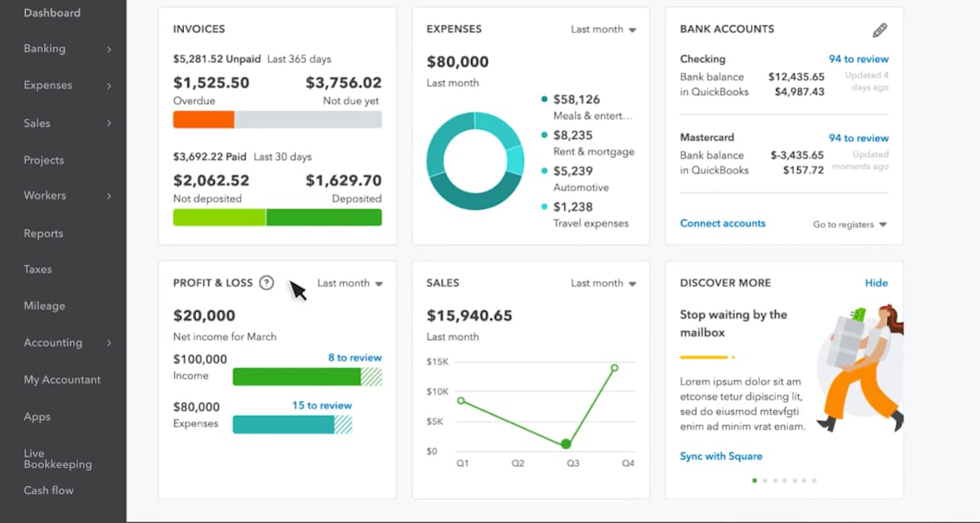Open the Profit & Loss help question mark
Screen dimensions: 980x523
pos(267,283)
